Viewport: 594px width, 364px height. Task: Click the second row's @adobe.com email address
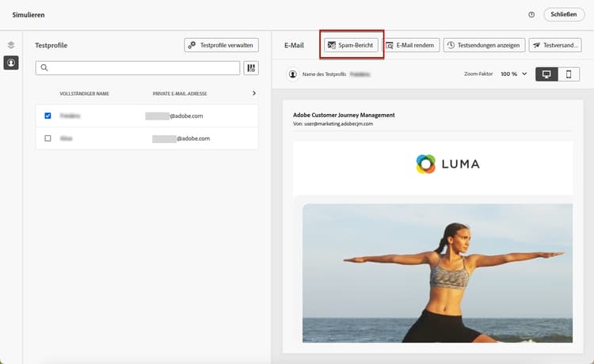point(181,138)
